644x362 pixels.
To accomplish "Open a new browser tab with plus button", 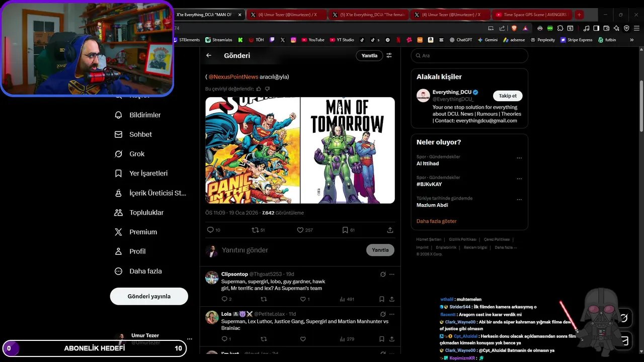I will (x=579, y=15).
